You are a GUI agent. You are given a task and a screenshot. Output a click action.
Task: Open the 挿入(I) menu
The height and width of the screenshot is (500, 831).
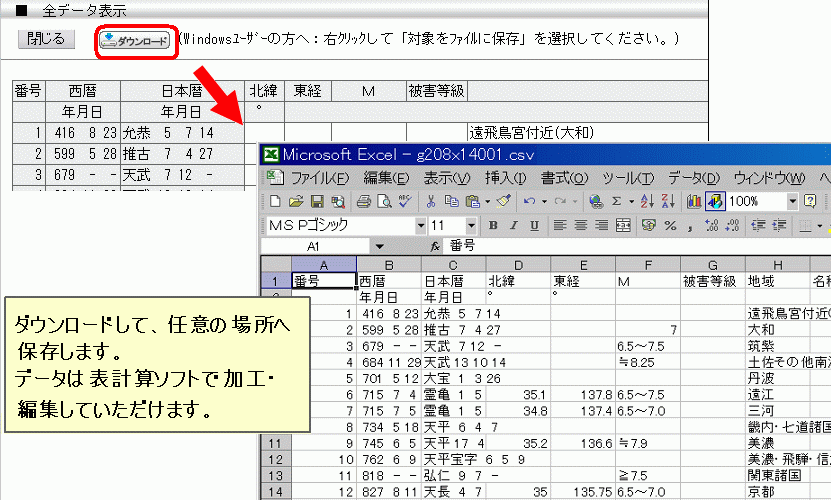click(x=506, y=178)
